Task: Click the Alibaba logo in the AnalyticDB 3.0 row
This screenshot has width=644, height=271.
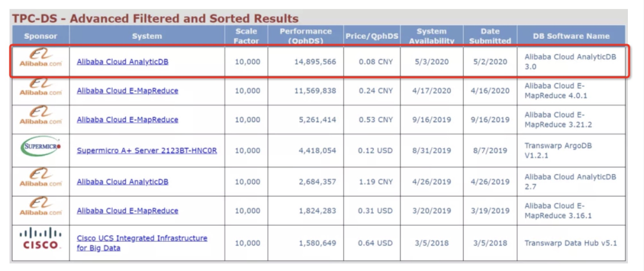Action: point(41,61)
